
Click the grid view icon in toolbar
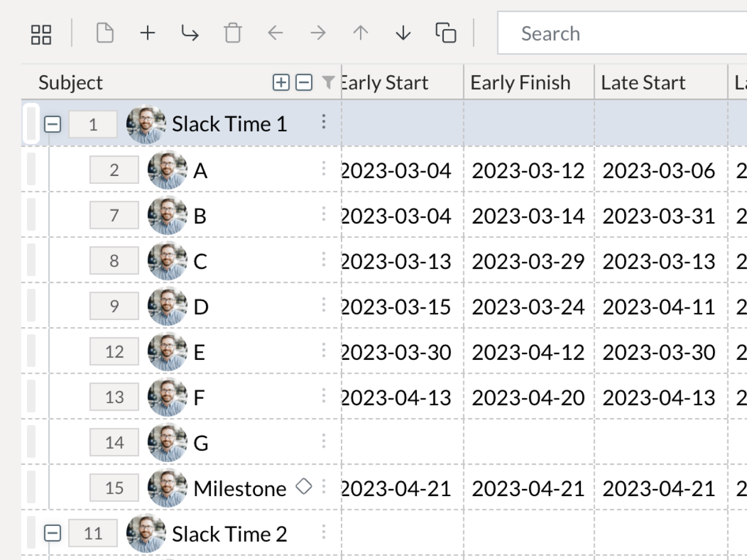coord(41,34)
